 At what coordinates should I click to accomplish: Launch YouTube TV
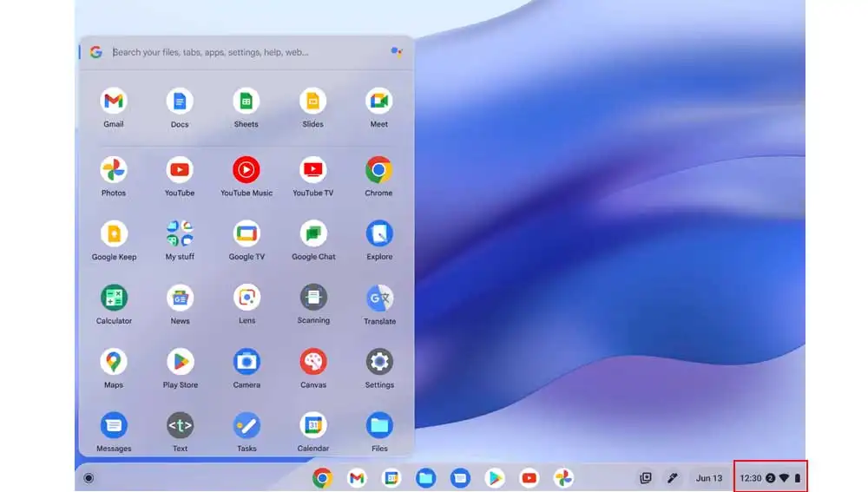(x=312, y=170)
